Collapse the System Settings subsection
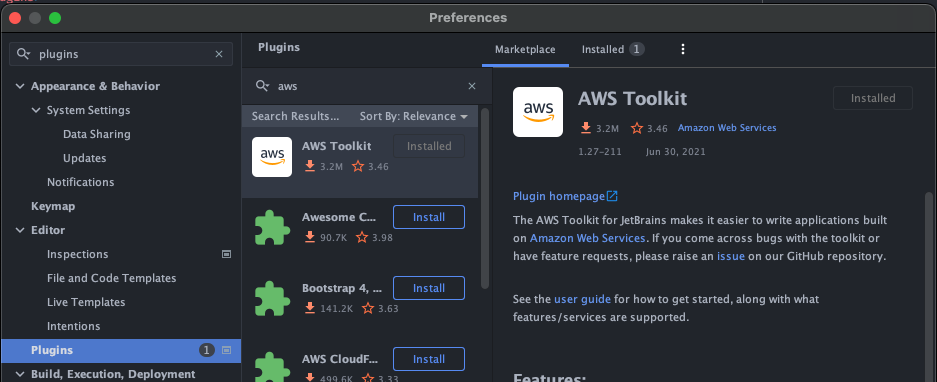This screenshot has width=937, height=382. [x=36, y=111]
